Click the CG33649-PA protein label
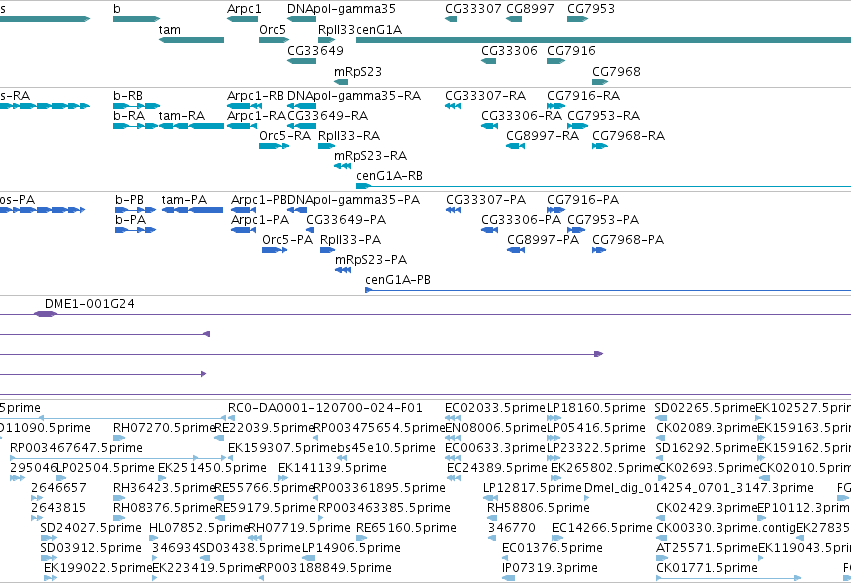The width and height of the screenshot is (851, 583). (346, 220)
